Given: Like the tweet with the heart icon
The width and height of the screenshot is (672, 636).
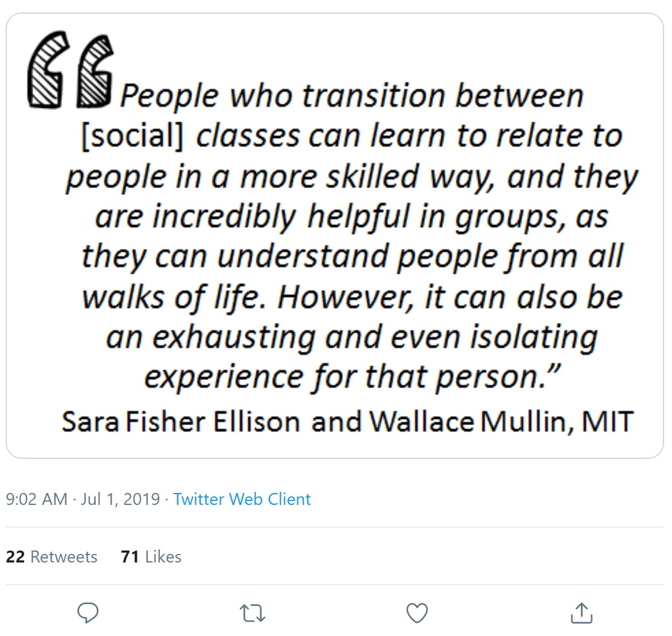Looking at the screenshot, I should [x=417, y=613].
